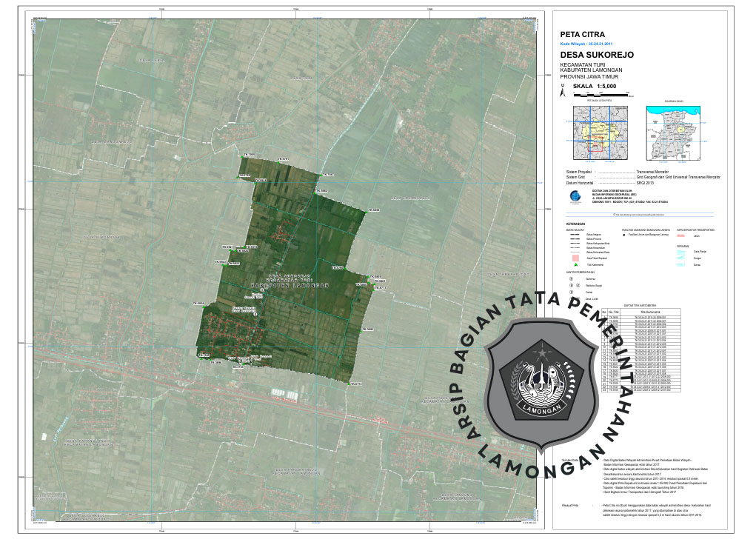Open the Diagram Lokasi inset map
The height and width of the screenshot is (542, 756).
click(x=673, y=133)
